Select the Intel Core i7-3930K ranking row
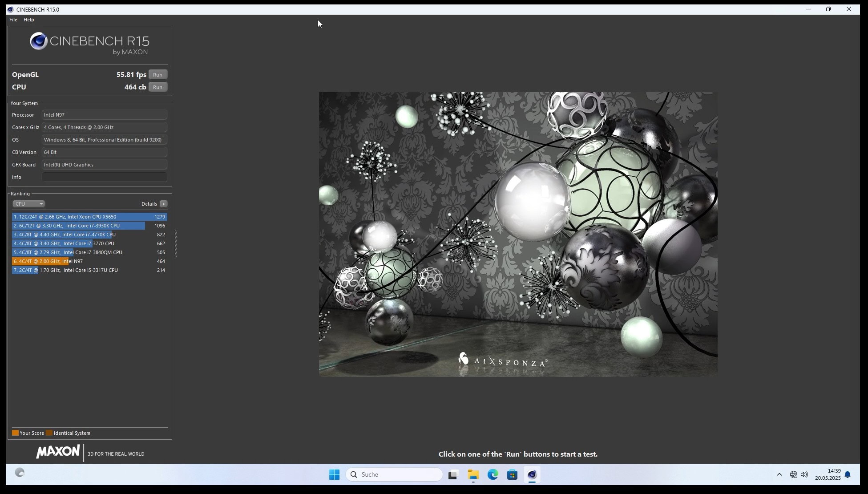This screenshot has width=868, height=494. coord(89,226)
